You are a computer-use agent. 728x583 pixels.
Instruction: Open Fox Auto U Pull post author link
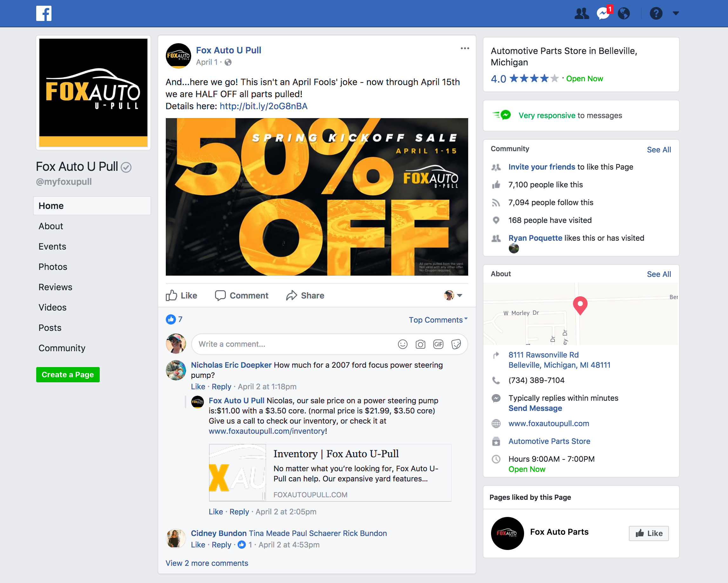tap(229, 50)
